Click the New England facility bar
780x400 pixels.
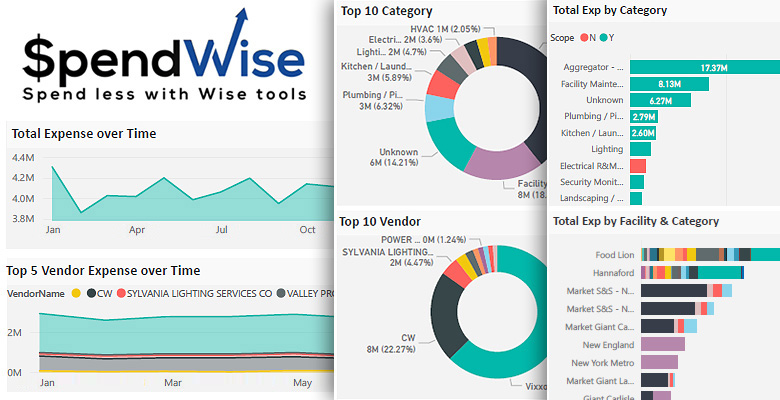(662, 344)
